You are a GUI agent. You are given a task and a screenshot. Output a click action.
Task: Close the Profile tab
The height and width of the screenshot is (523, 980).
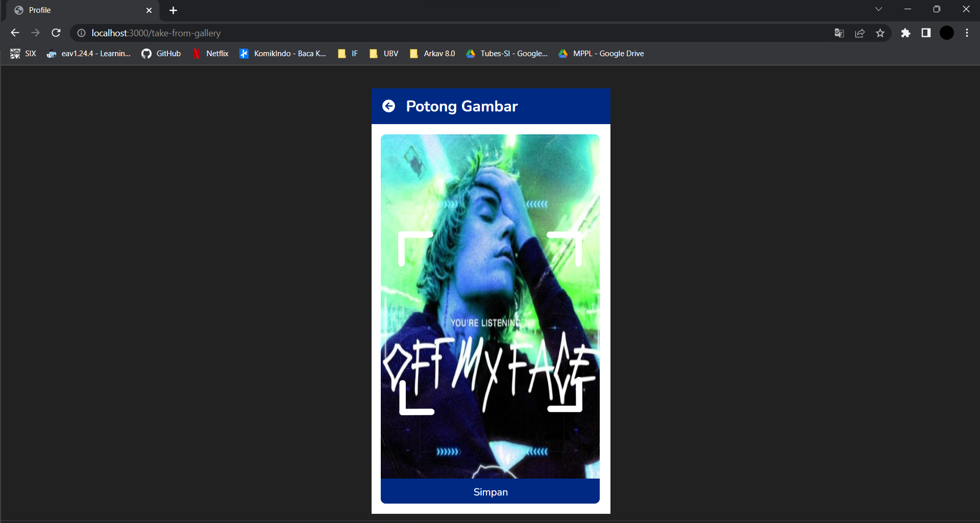[x=149, y=10]
